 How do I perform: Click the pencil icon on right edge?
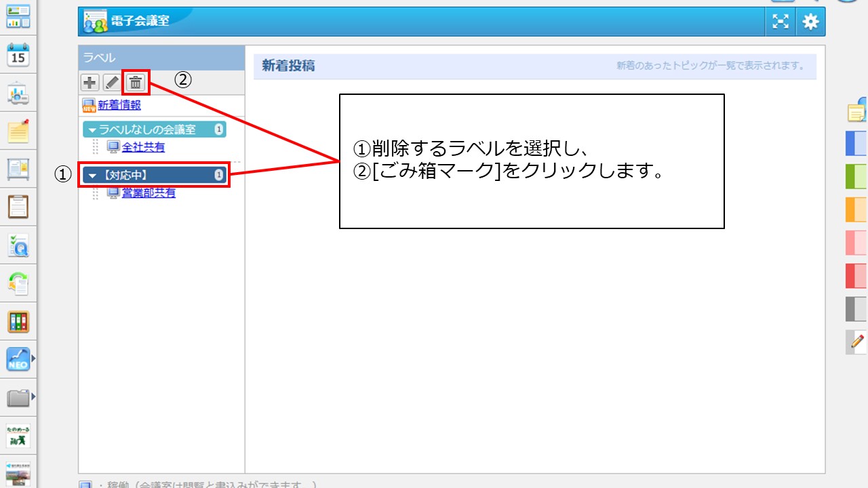point(857,342)
